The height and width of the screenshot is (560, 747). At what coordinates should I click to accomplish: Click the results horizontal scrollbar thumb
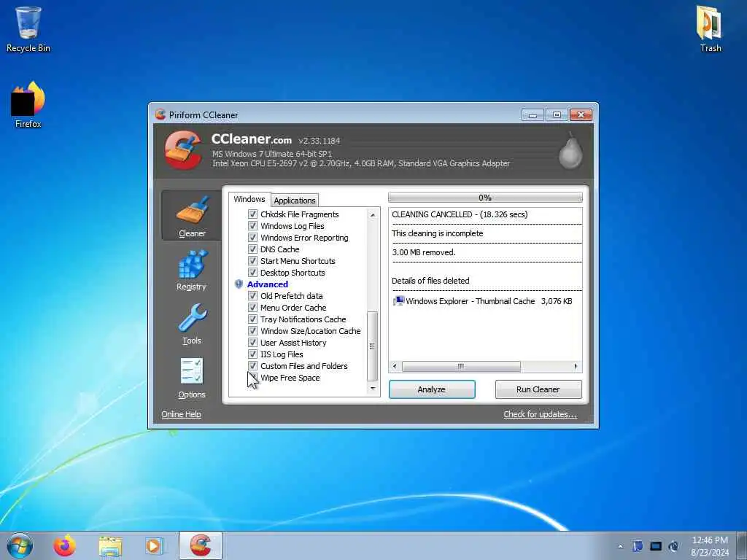click(x=461, y=366)
